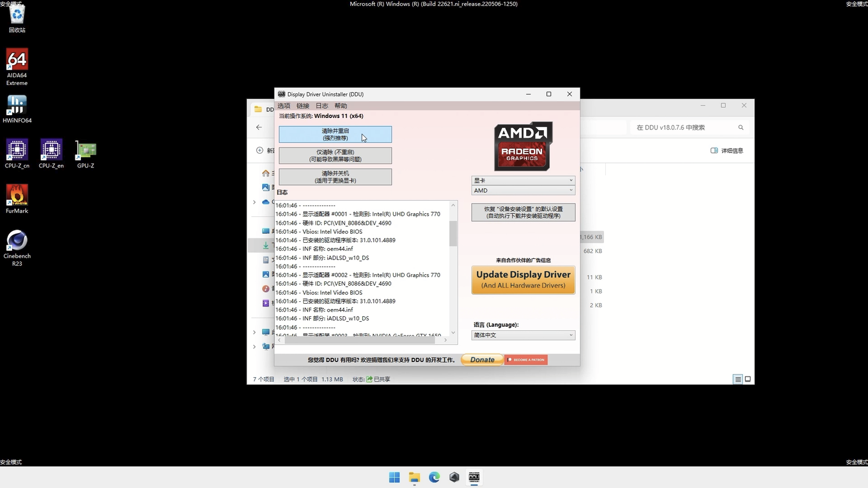This screenshot has width=868, height=488.
Task: Switch Explorer to details view layout
Action: (x=738, y=379)
